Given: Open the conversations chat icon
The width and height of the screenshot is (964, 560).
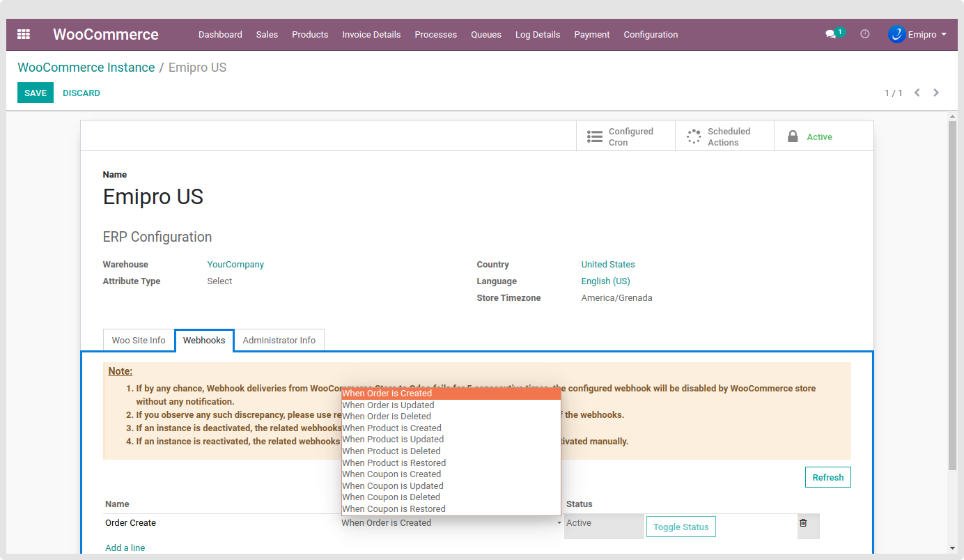Looking at the screenshot, I should pos(830,34).
